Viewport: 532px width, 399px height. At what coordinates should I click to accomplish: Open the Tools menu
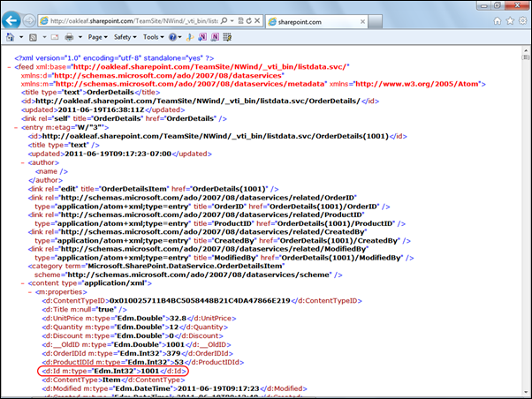(x=154, y=37)
